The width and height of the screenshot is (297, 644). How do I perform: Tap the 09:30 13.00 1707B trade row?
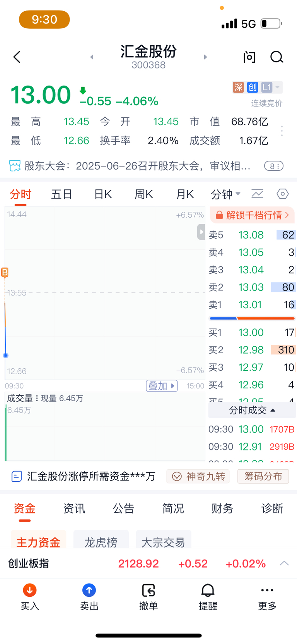(x=252, y=429)
